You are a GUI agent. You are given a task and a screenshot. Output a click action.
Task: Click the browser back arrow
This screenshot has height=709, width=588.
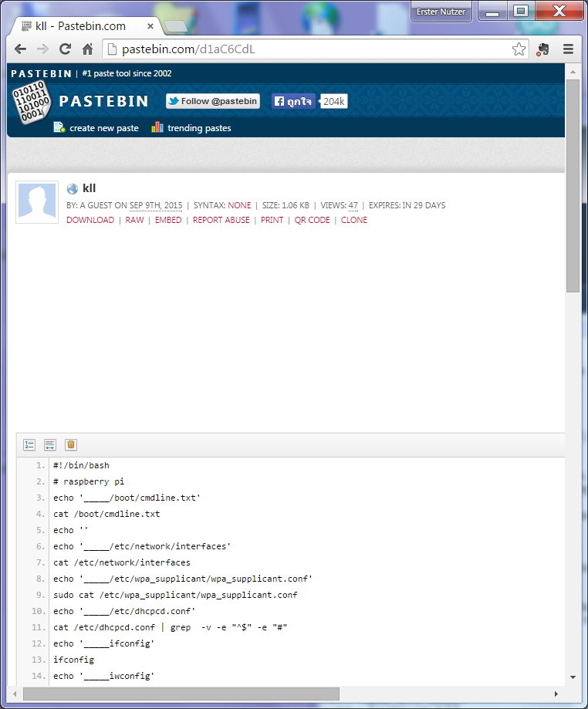20,49
